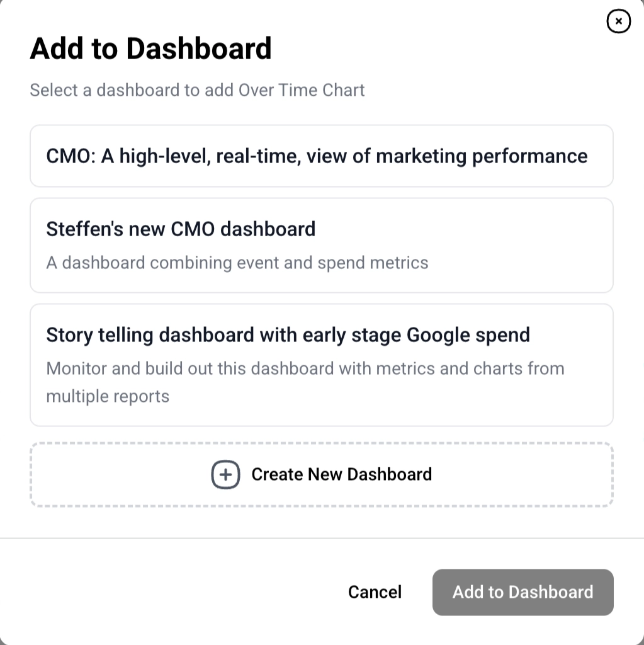
Task: Click "Over Time Chart" in the subtitle
Action: (x=302, y=90)
